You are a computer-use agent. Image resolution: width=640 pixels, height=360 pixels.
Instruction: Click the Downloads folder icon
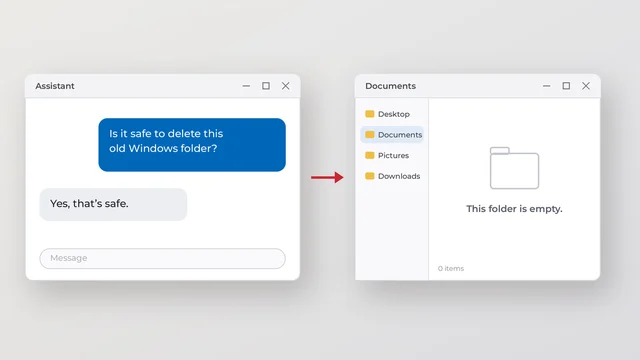point(370,176)
